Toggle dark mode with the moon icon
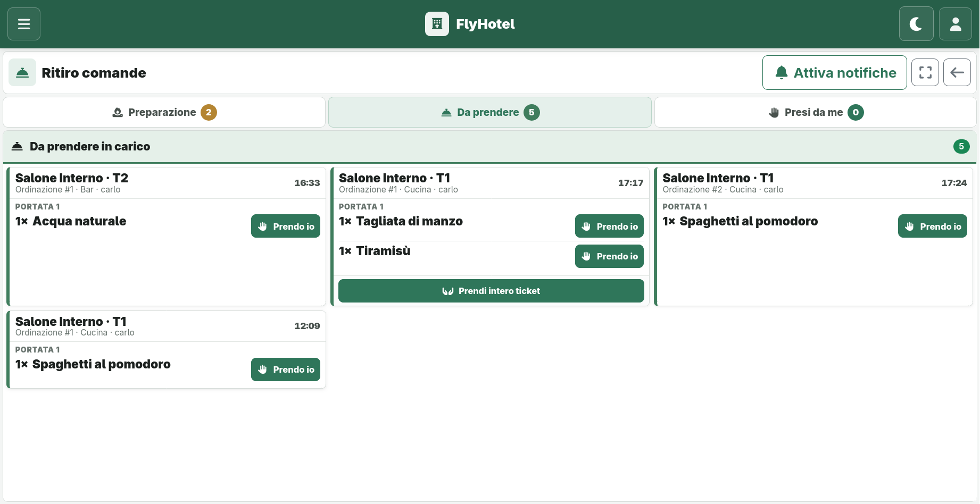 point(916,24)
